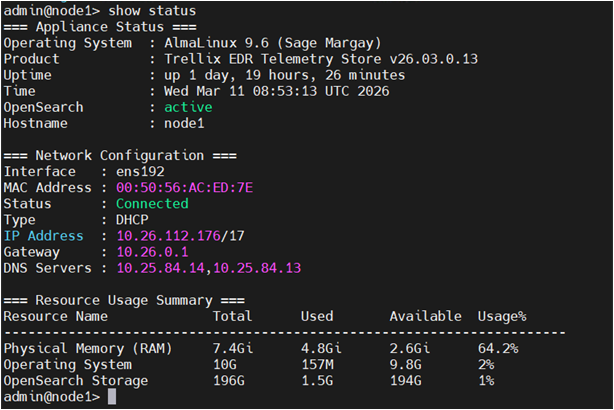Select the 'Appliance Status' section header

pyautogui.click(x=100, y=27)
